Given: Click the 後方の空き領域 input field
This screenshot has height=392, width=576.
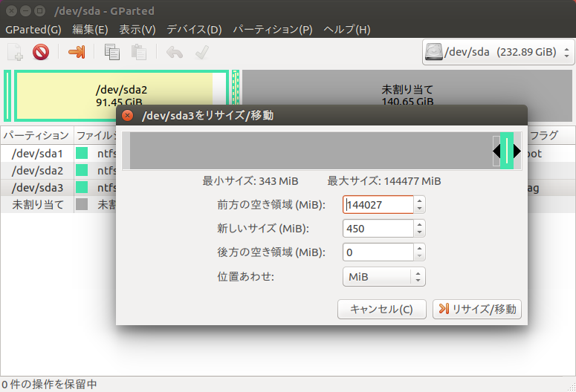Looking at the screenshot, I should (378, 252).
